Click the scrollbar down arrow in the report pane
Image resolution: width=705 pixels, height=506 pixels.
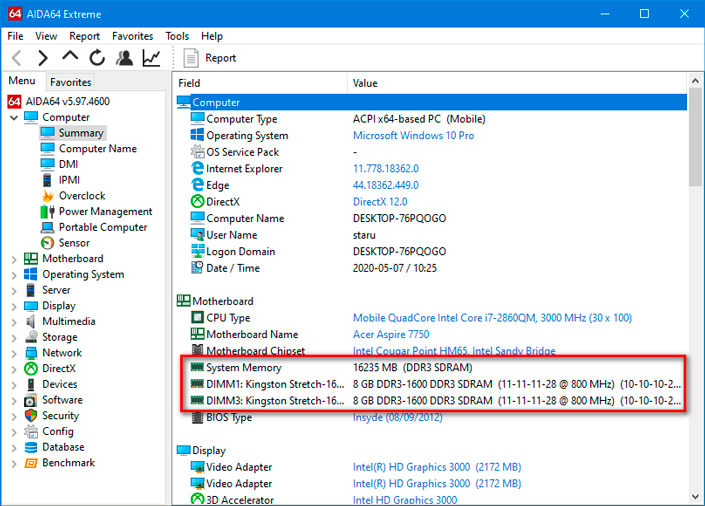(x=695, y=497)
